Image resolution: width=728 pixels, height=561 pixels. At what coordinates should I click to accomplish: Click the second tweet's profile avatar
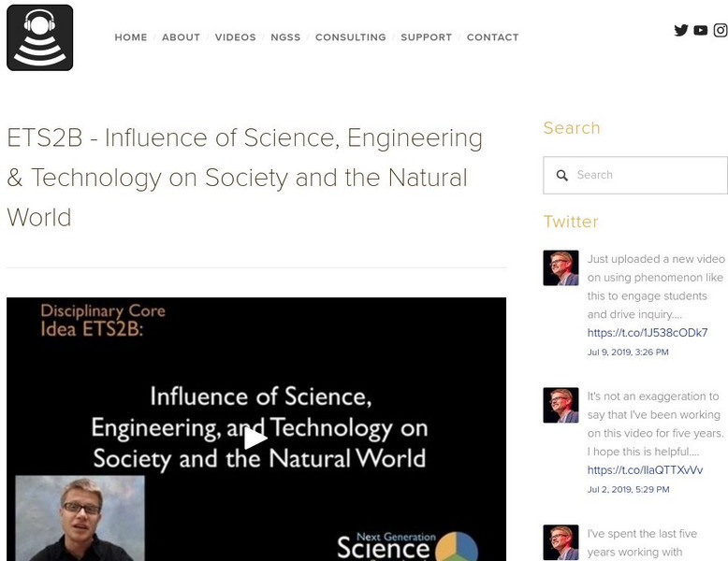click(561, 406)
